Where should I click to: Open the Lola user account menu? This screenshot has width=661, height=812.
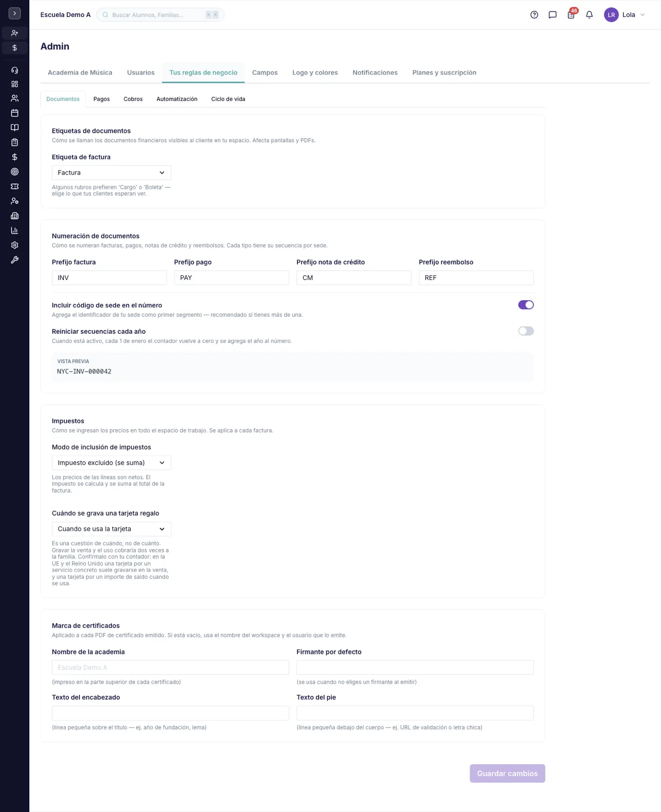coord(625,15)
